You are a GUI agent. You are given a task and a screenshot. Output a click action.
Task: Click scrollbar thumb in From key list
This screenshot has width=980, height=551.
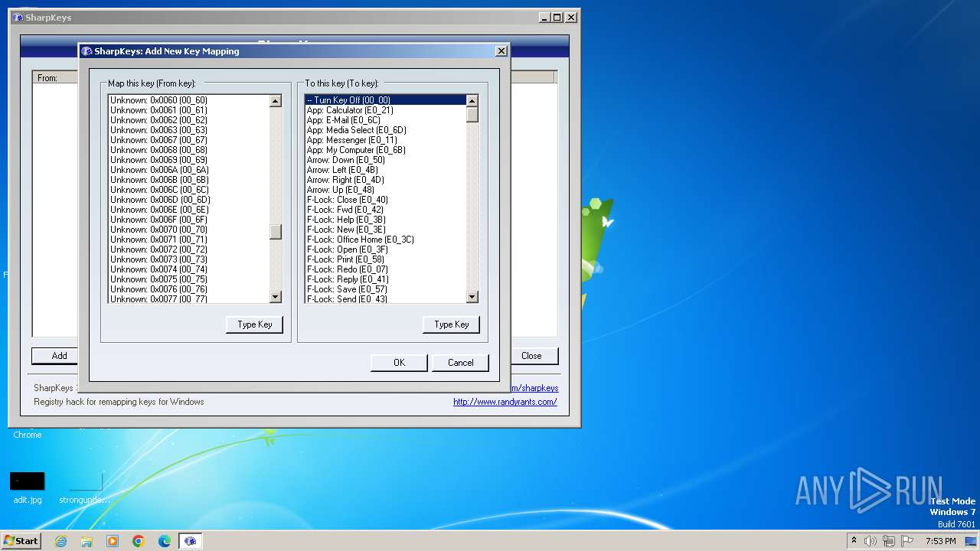click(276, 231)
